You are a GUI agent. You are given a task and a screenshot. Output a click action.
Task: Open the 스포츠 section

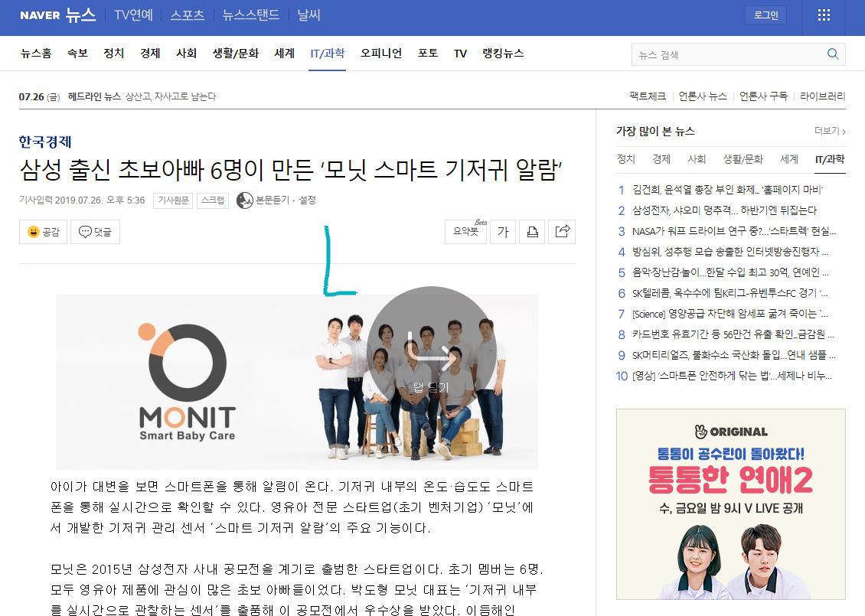point(188,15)
